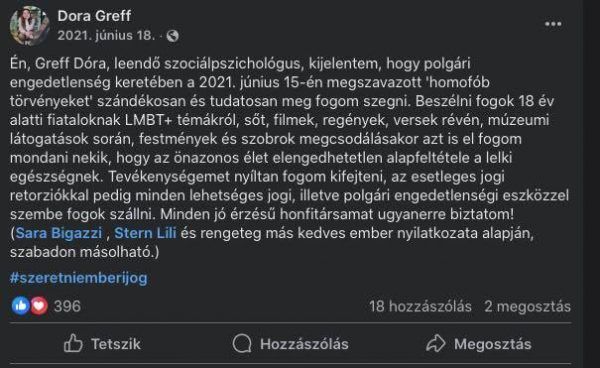Open Stern Lili's tagged profile
The width and height of the screenshot is (600, 368).
(x=145, y=233)
